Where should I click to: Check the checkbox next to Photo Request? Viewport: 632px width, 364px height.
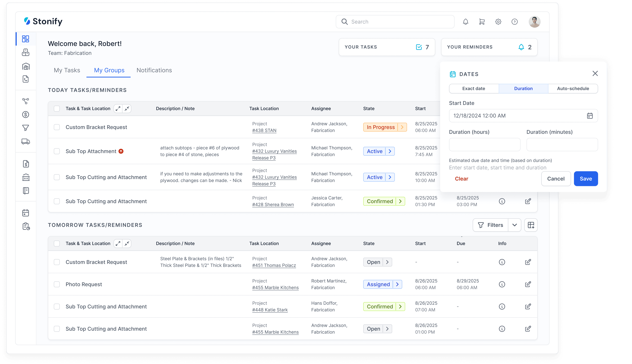tap(57, 284)
